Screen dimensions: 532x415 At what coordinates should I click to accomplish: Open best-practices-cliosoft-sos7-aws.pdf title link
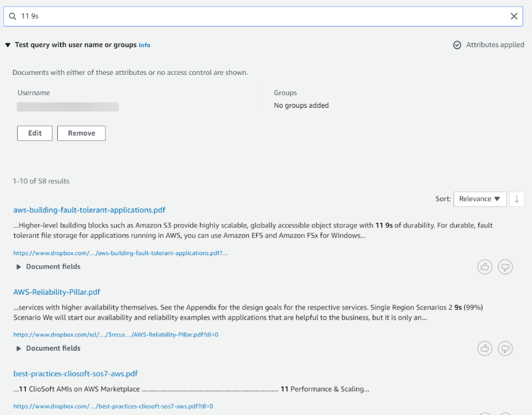[x=75, y=374]
